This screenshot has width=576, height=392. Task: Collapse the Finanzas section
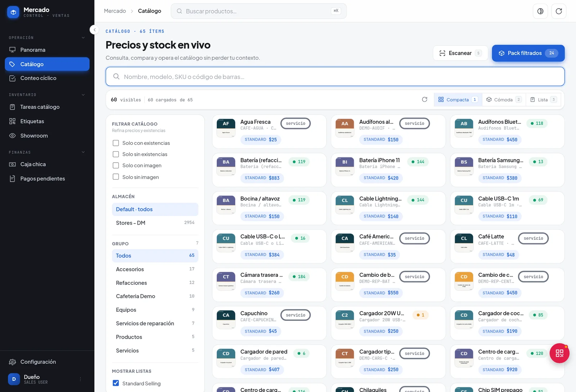point(83,152)
